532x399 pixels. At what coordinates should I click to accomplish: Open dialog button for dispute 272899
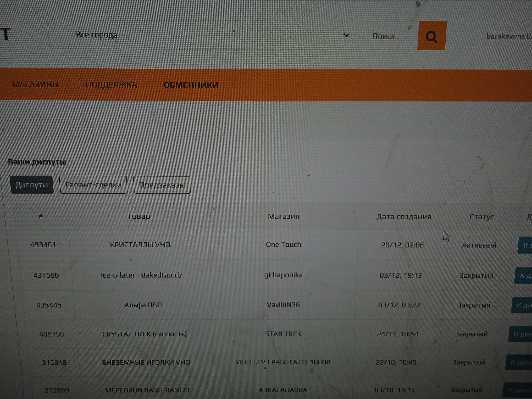click(517, 390)
